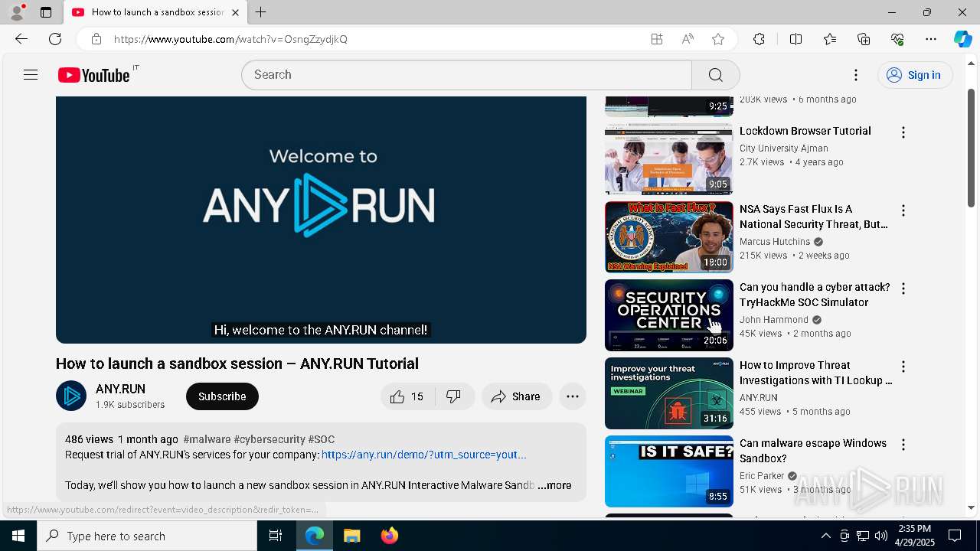Image resolution: width=980 pixels, height=551 pixels.
Task: Click City University Ajman channel name
Action: (x=783, y=148)
